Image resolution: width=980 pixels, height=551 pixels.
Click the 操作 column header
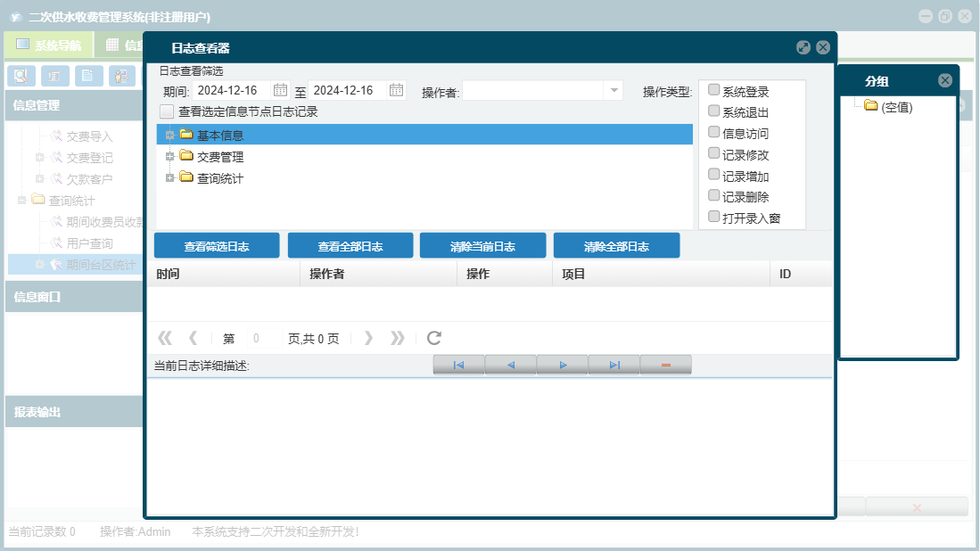click(x=505, y=274)
